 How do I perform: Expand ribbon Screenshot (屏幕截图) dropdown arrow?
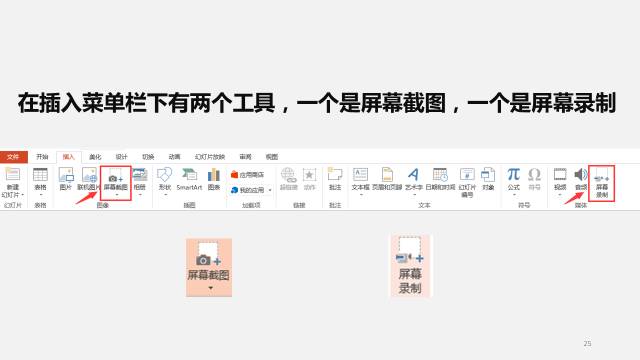(116, 195)
